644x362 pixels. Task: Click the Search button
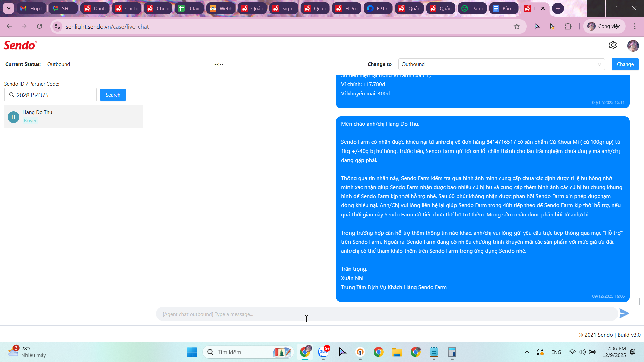click(113, 95)
